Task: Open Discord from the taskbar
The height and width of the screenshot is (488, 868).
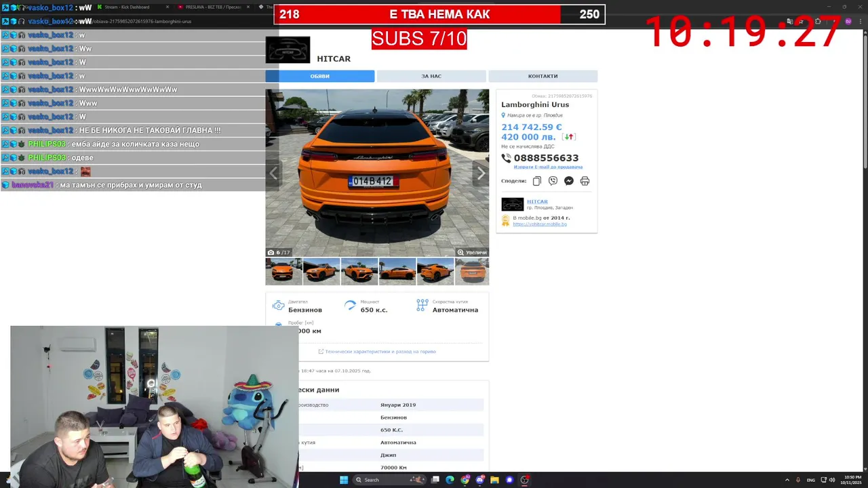Action: 479,480
